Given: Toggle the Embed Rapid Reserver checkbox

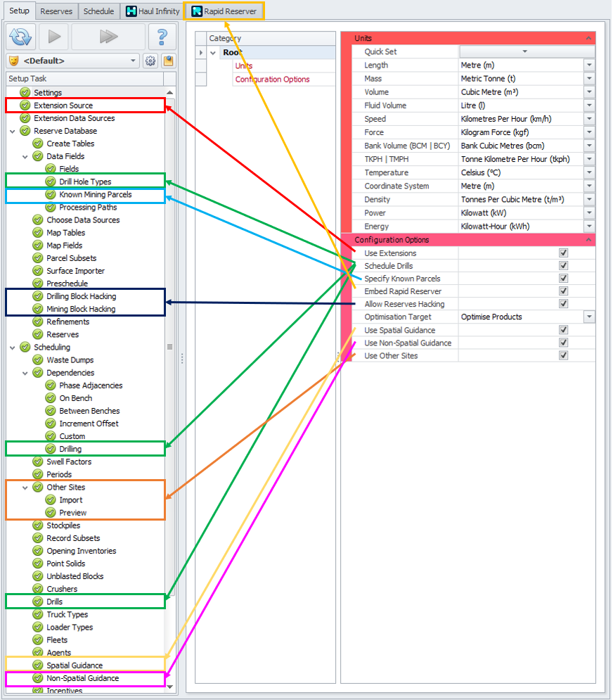Looking at the screenshot, I should point(564,291).
